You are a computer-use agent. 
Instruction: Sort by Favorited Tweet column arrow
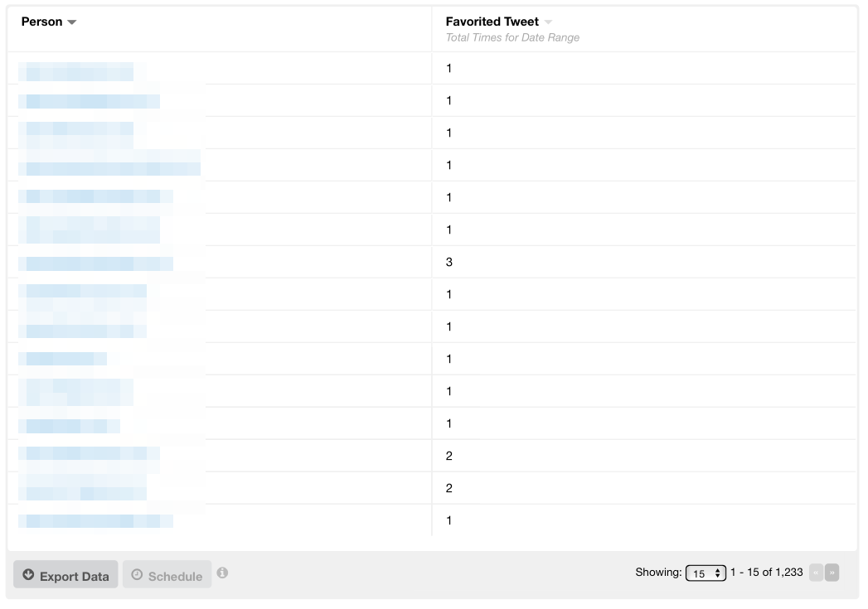point(548,22)
